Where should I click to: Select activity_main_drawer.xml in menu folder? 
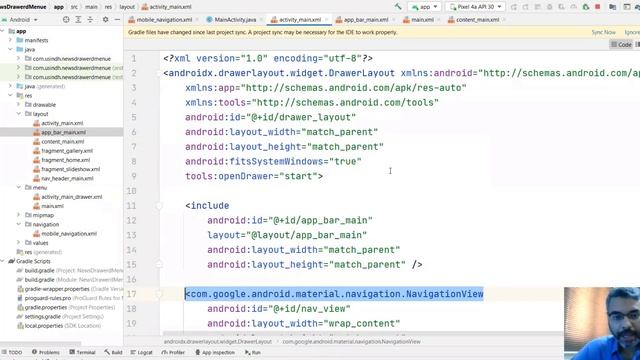pos(71,197)
